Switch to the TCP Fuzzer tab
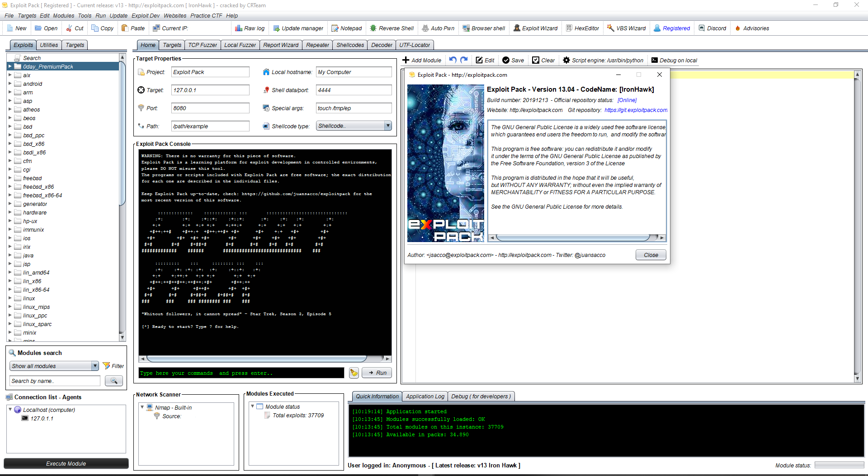Screen dimensions: 868x476 (202, 45)
